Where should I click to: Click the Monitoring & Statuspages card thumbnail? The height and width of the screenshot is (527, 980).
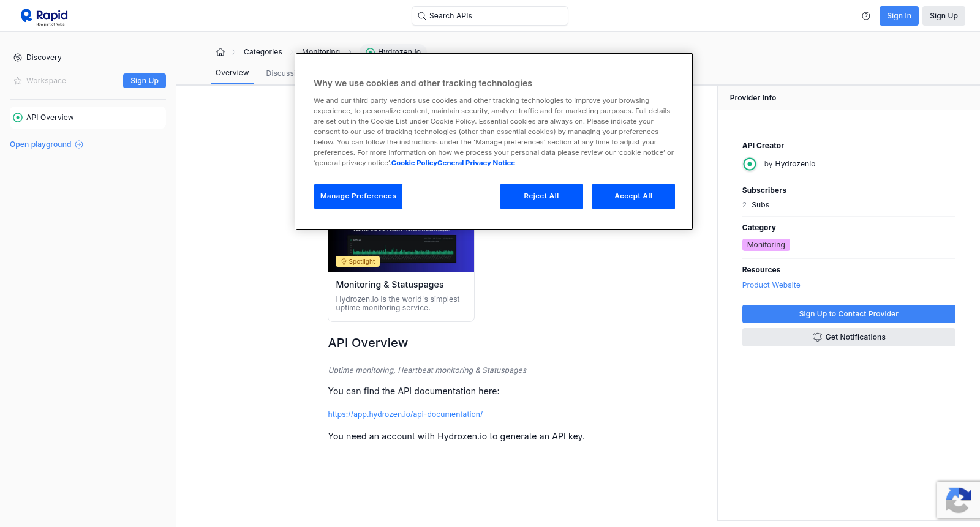point(401,250)
